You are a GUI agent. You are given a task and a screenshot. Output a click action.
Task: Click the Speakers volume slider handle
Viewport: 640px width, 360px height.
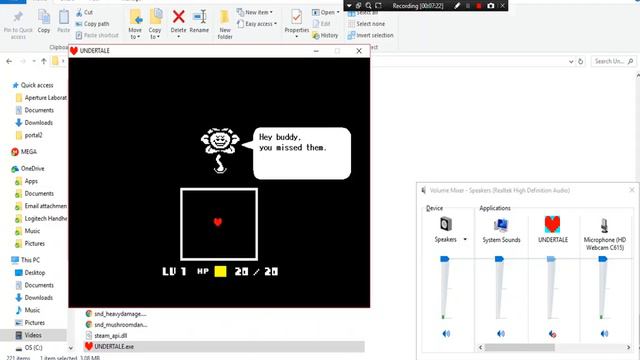point(444,259)
